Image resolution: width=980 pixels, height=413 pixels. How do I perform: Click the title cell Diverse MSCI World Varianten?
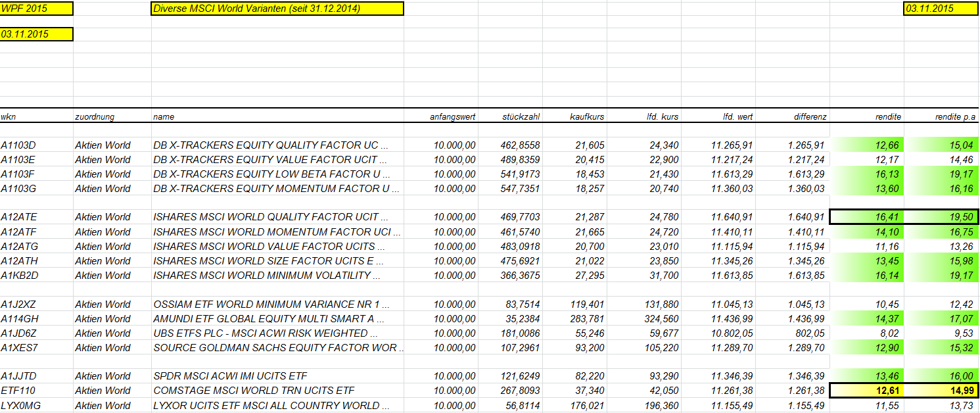(277, 9)
